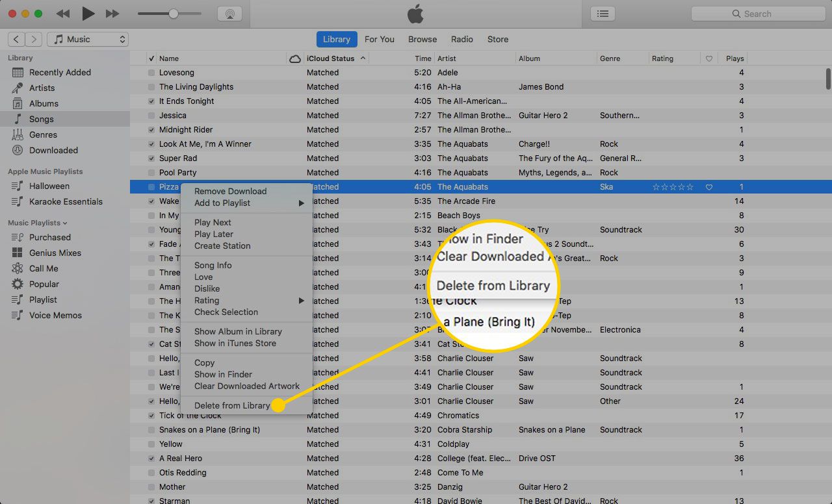Go forward with the right arrow button
832x504 pixels.
point(34,40)
